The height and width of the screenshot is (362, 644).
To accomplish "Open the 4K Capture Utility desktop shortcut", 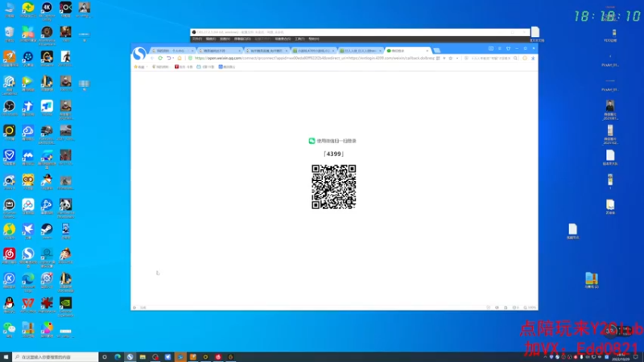I will click(x=47, y=7).
